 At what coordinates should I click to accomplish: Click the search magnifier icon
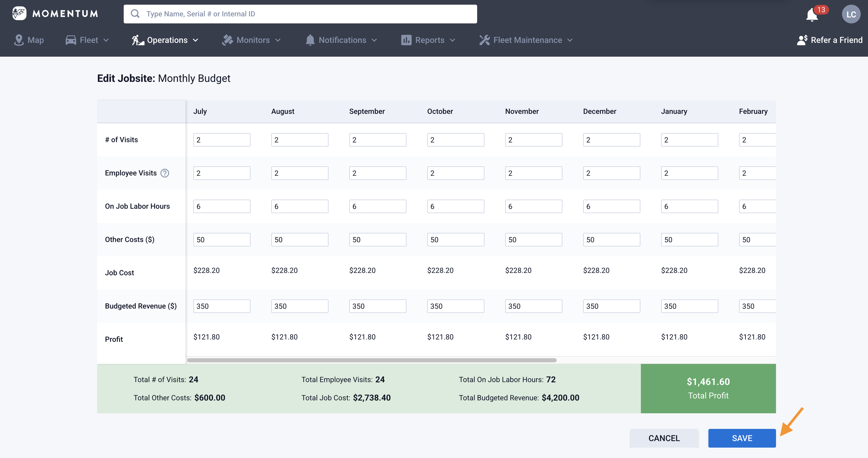pos(135,14)
